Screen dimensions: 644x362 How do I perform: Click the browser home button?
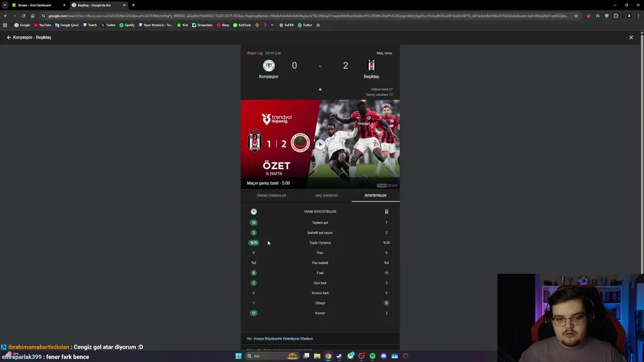[x=33, y=16]
